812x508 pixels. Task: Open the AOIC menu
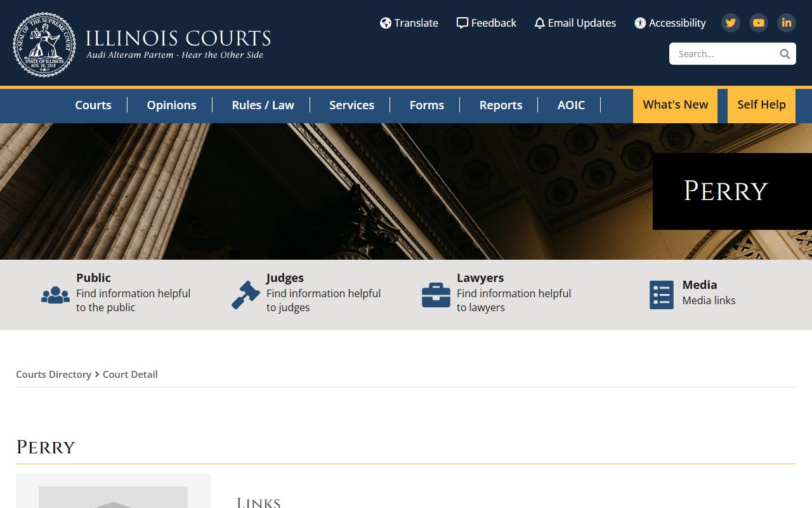[571, 105]
